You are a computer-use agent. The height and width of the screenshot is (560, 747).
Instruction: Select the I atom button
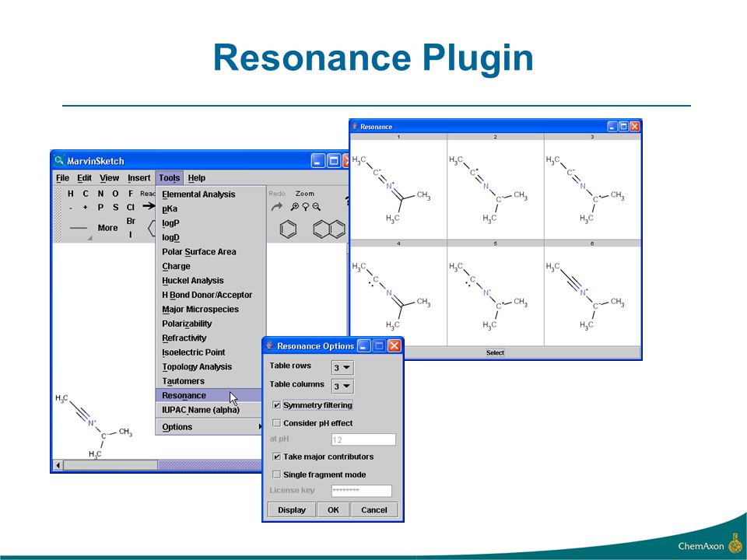coord(130,234)
